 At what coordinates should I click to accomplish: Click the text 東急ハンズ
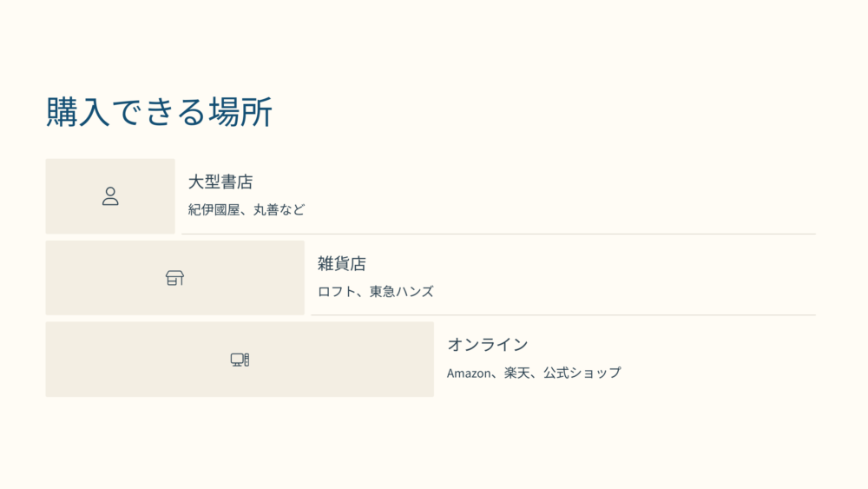click(402, 291)
